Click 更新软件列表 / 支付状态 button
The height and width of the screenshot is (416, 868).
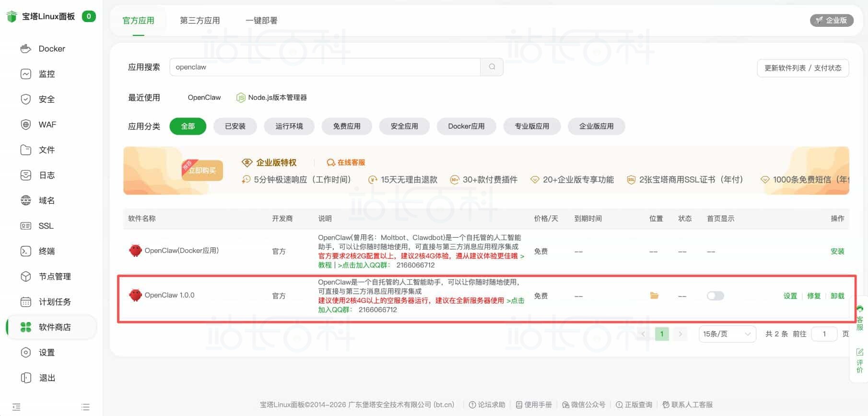(803, 68)
